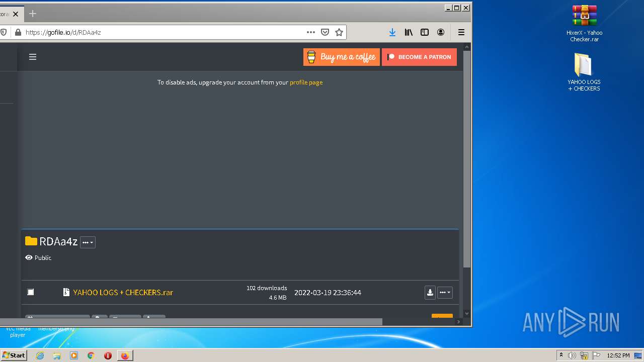This screenshot has height=362, width=644.
Task: Save the page to Pocket
Action: tap(325, 32)
